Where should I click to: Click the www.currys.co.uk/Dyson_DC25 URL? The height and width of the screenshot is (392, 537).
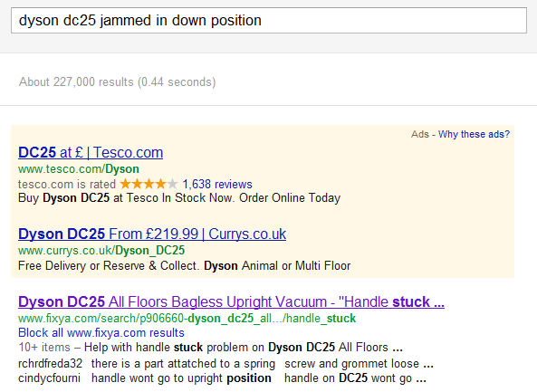(x=101, y=251)
